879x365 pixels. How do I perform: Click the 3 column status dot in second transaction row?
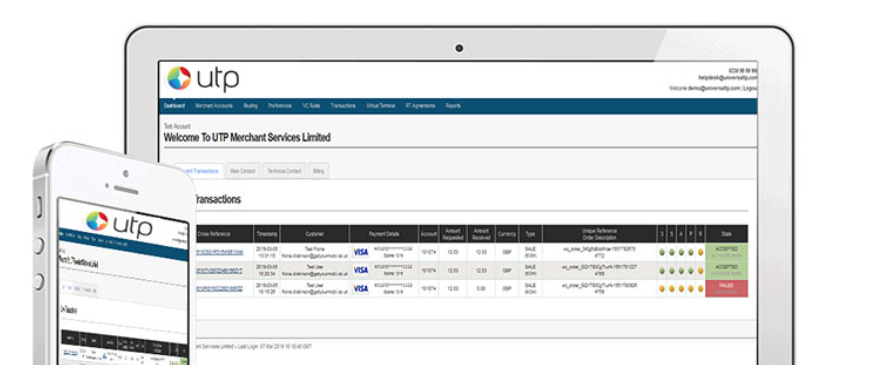(x=662, y=270)
